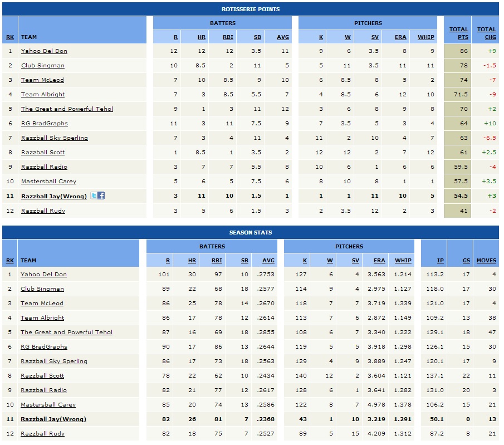This screenshot has height=445, width=504.
Task: Select Yahoo Del Don total points 86
Action: pyautogui.click(x=463, y=51)
